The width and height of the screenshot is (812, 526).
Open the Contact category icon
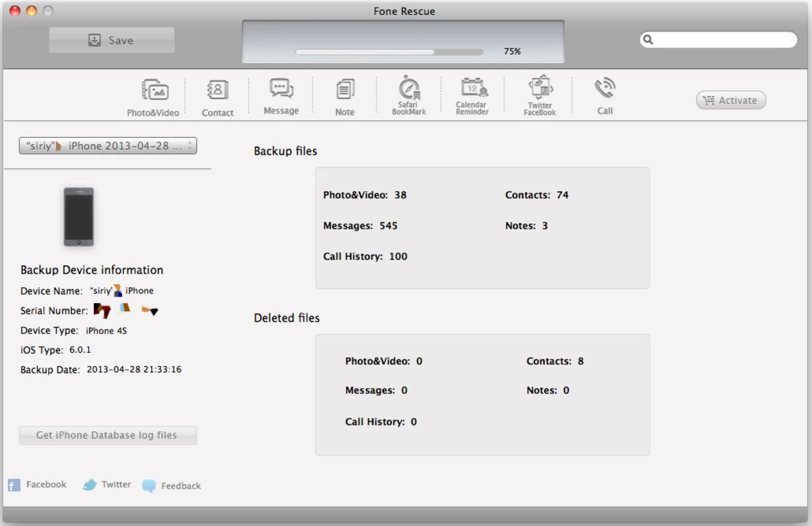(217, 98)
